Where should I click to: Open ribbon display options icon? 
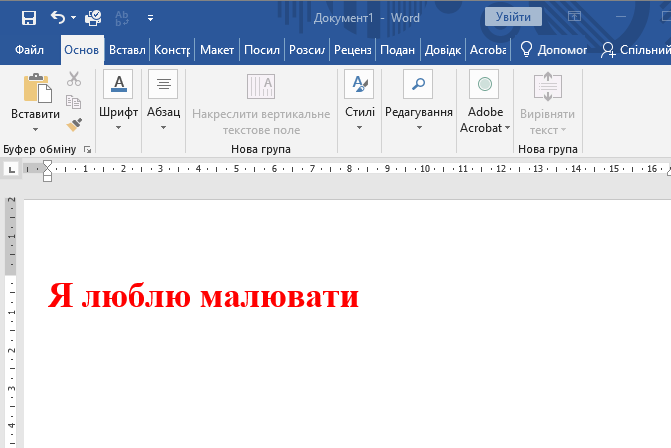574,17
